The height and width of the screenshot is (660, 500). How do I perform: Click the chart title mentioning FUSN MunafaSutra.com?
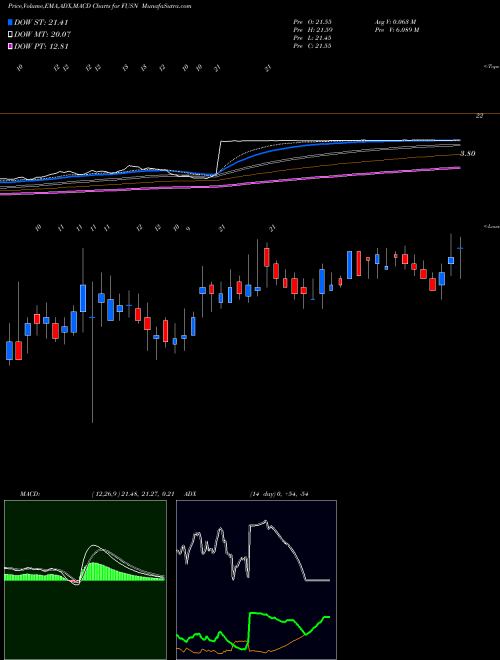[x=100, y=6]
